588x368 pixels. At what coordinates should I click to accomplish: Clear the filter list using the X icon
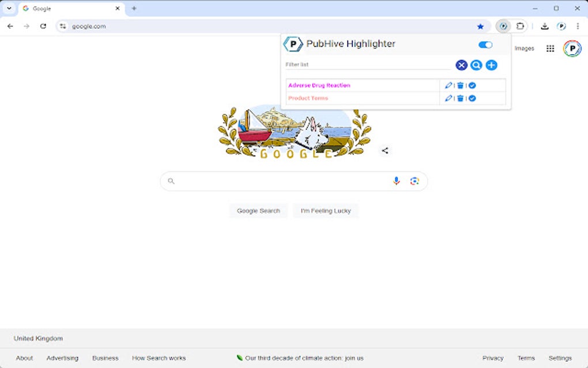click(461, 65)
